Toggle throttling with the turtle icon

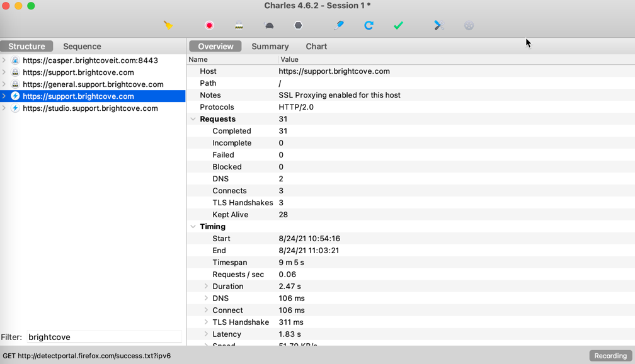[x=268, y=25]
